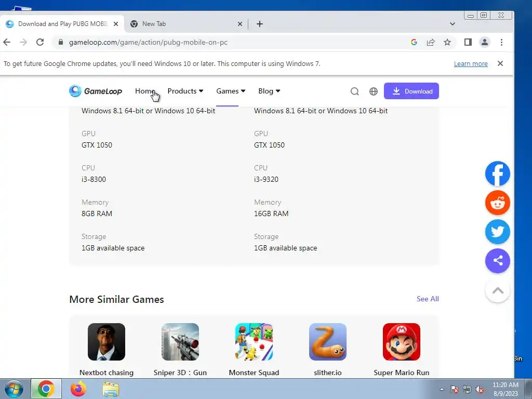Share page on Twitter
The height and width of the screenshot is (399, 532).
tap(497, 232)
